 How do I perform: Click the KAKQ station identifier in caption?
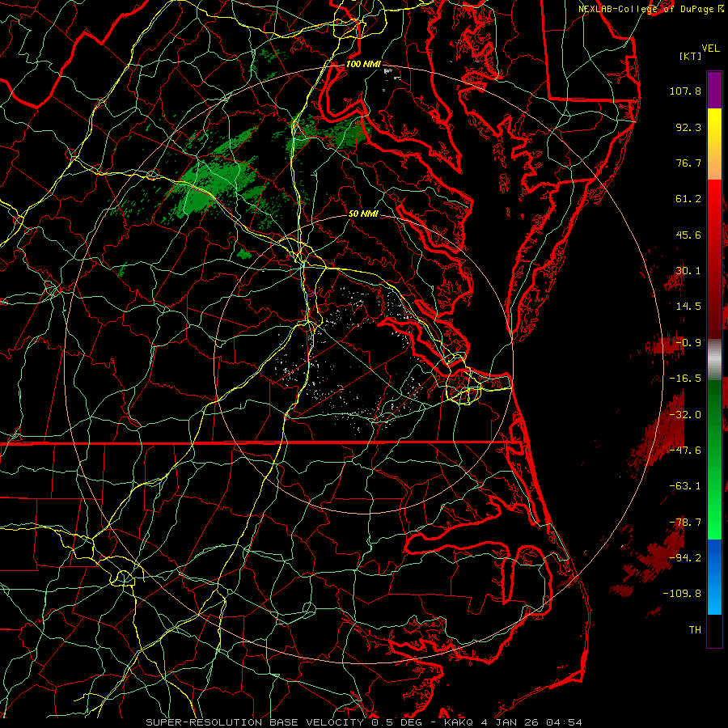coord(459,722)
